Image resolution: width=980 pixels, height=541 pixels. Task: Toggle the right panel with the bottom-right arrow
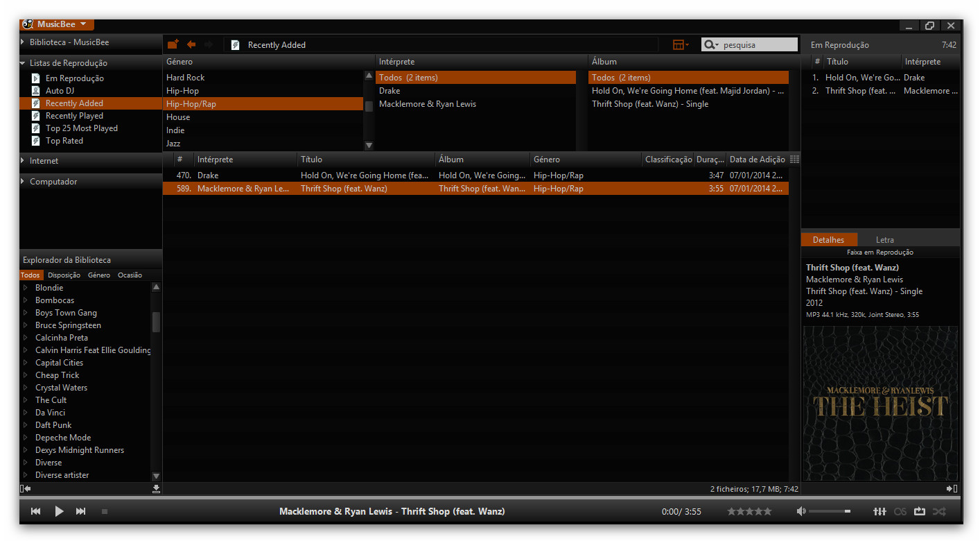pos(954,488)
